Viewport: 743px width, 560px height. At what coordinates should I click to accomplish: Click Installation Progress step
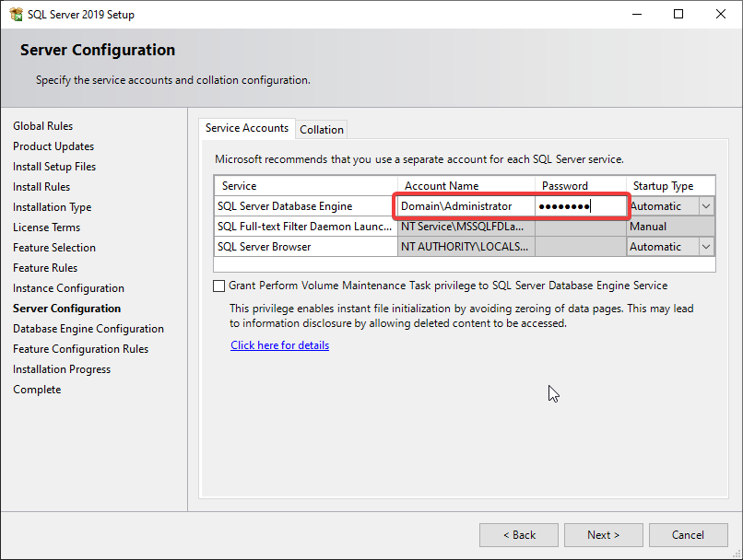[62, 369]
